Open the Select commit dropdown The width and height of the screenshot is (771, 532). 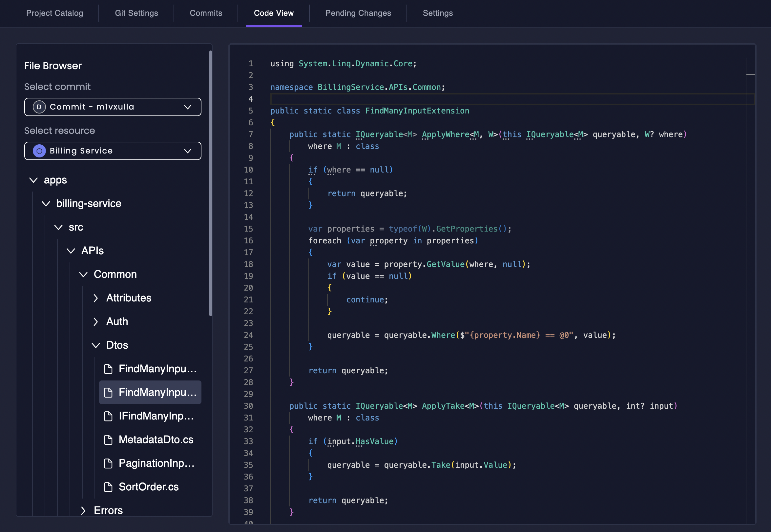(x=113, y=107)
